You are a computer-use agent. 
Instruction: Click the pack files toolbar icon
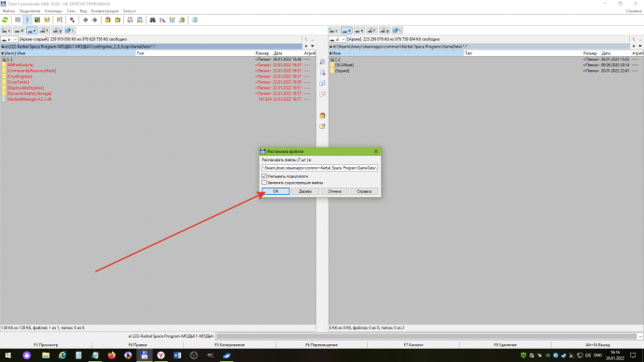tap(107, 20)
